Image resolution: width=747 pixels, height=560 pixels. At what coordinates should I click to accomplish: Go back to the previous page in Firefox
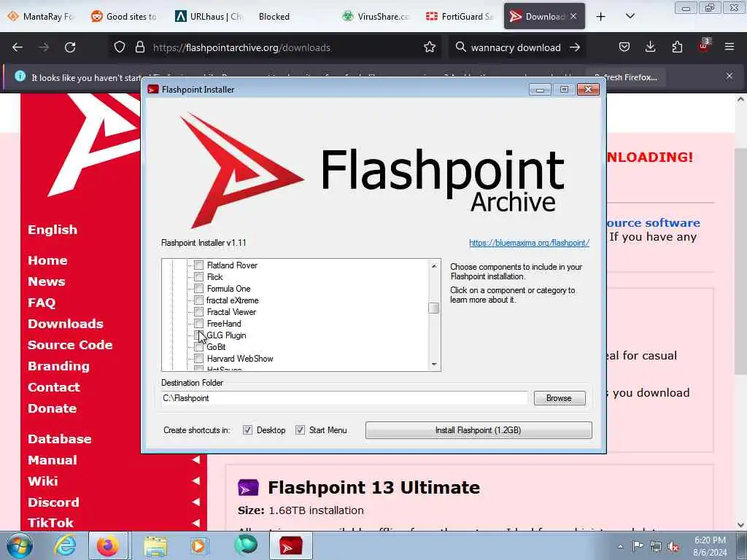pyautogui.click(x=18, y=47)
